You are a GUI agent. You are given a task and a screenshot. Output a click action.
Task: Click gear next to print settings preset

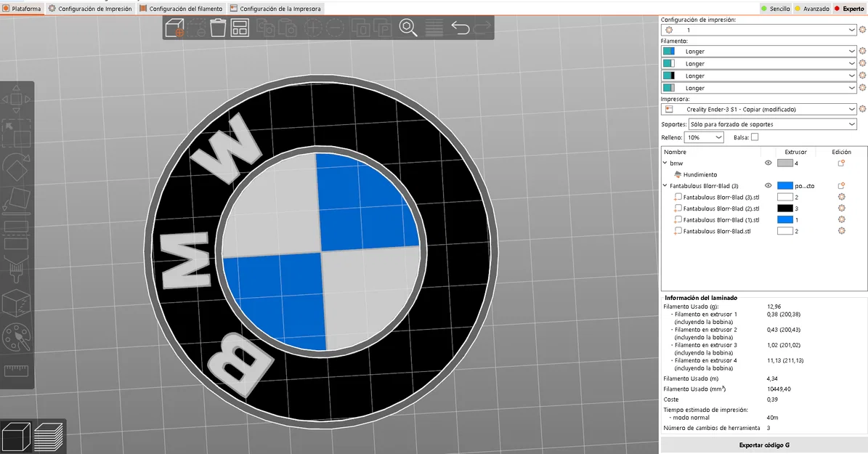pyautogui.click(x=862, y=30)
